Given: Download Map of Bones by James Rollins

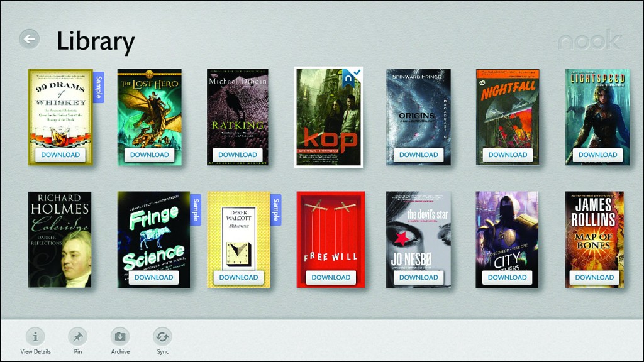Looking at the screenshot, I should pyautogui.click(x=594, y=277).
